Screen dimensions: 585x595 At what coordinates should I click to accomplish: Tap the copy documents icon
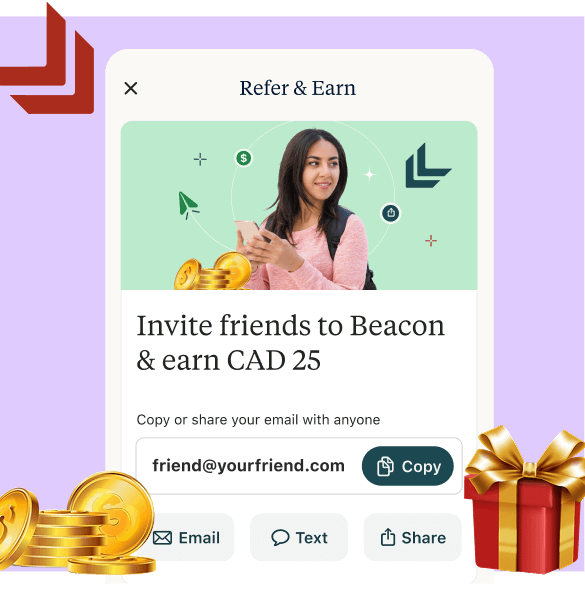(x=385, y=466)
